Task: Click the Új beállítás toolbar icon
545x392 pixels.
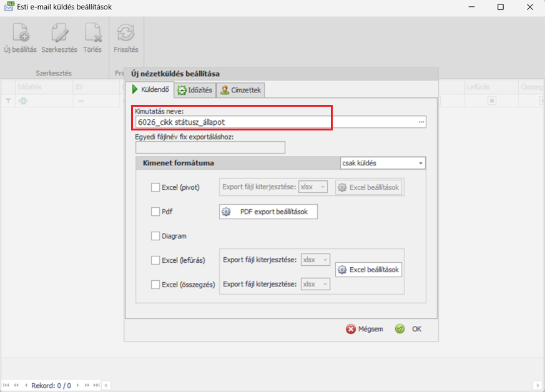Action: pos(21,34)
